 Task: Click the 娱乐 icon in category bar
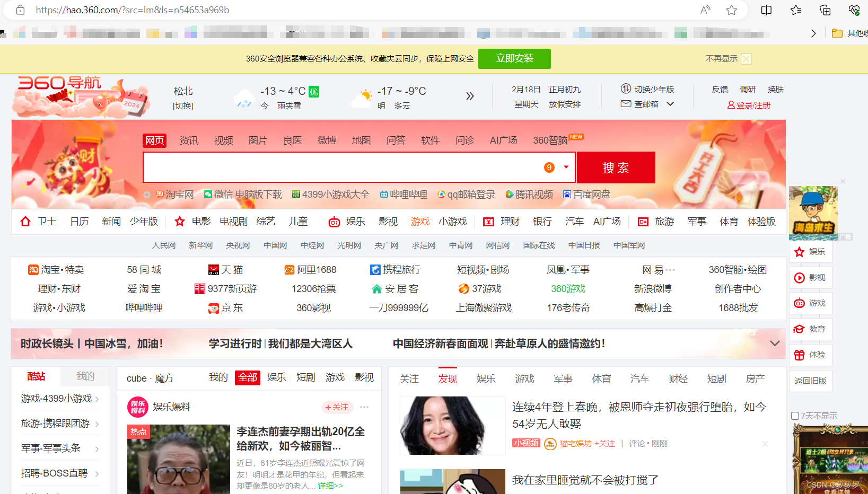pyautogui.click(x=334, y=222)
